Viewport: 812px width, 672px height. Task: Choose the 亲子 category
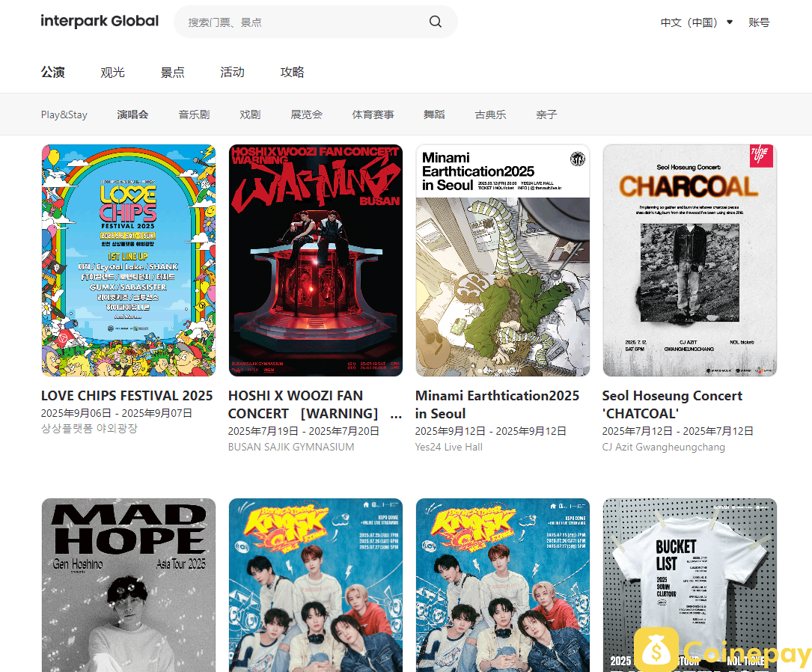point(546,114)
